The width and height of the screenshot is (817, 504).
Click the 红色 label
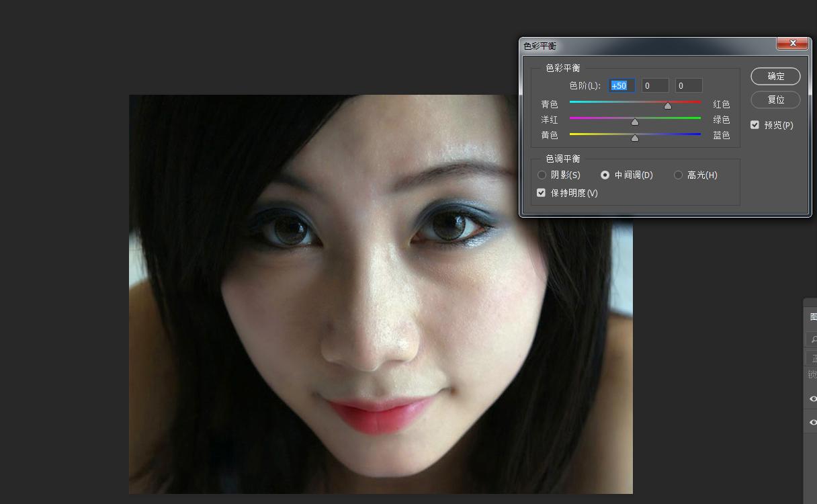click(x=722, y=104)
